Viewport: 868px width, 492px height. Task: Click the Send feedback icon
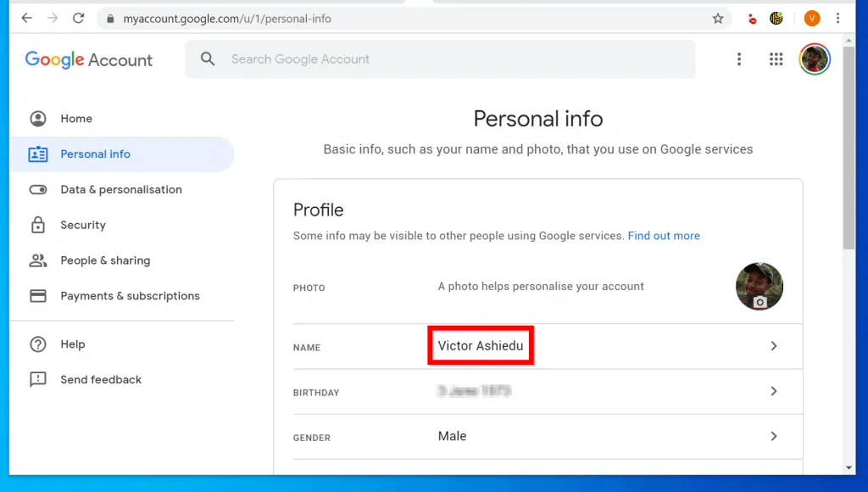point(38,379)
